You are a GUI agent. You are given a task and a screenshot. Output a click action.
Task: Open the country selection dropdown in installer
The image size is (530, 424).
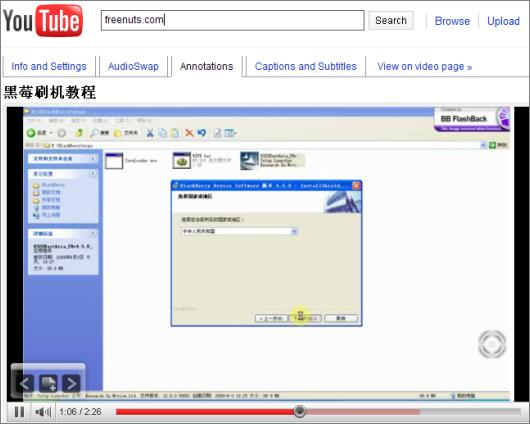pos(294,231)
